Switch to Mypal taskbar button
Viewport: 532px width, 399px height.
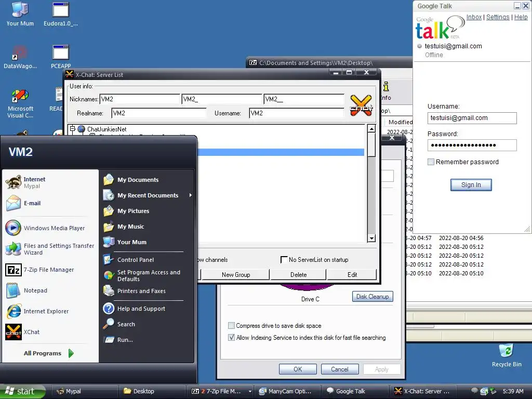click(x=85, y=391)
